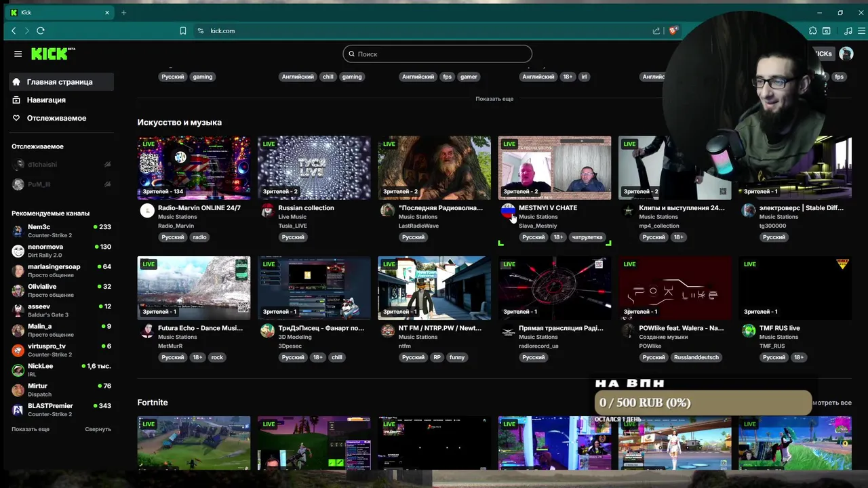
Task: Open TMF RUS live stream title
Action: (x=780, y=328)
